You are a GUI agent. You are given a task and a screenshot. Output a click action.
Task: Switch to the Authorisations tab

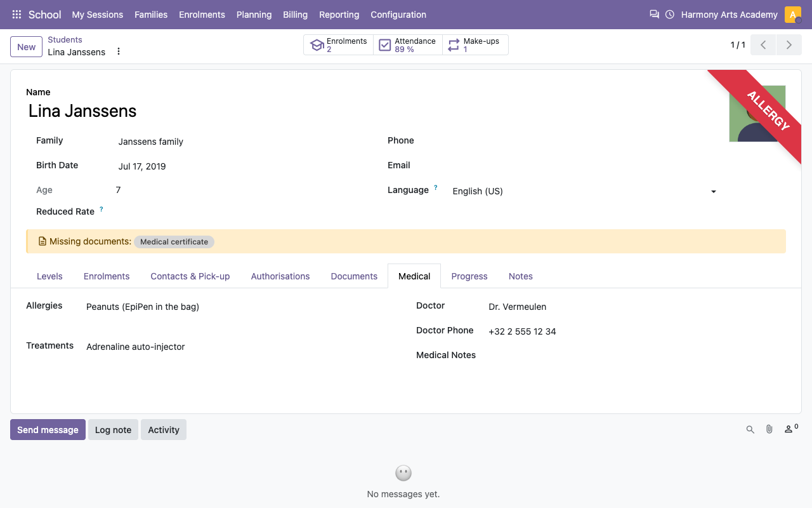[280, 276]
